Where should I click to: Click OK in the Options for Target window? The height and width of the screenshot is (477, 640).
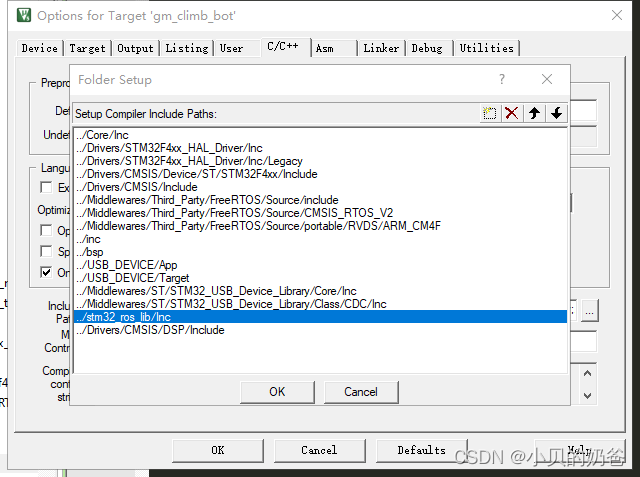218,450
